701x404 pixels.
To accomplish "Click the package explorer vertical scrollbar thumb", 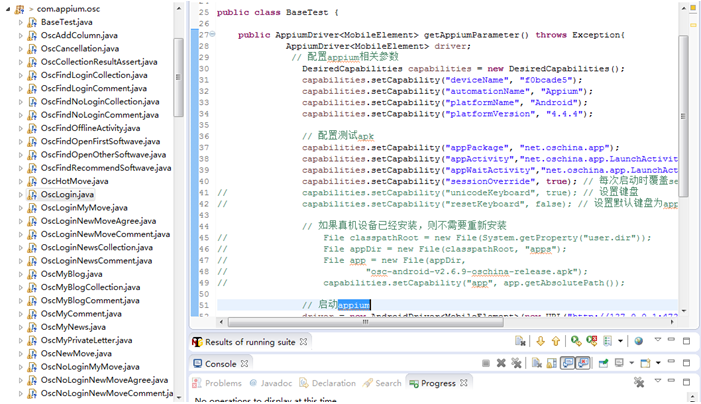I will point(178,77).
